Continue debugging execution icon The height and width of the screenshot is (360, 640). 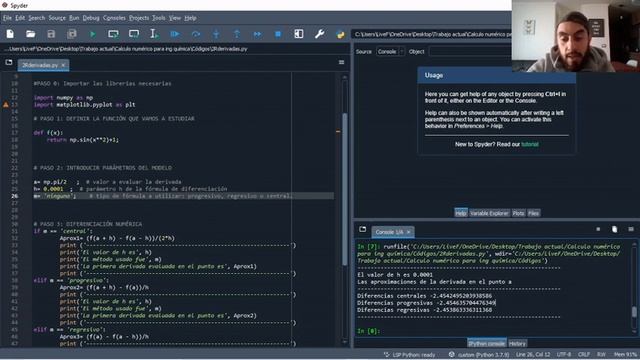pos(258,34)
